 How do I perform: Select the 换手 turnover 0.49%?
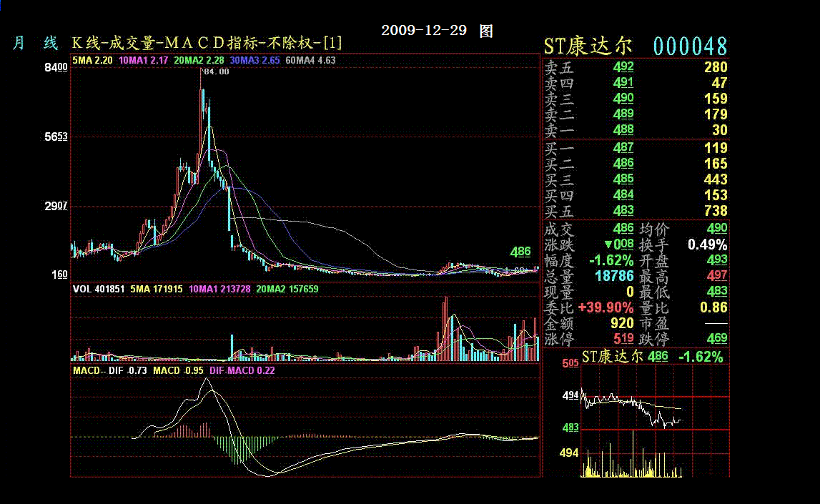tap(708, 244)
